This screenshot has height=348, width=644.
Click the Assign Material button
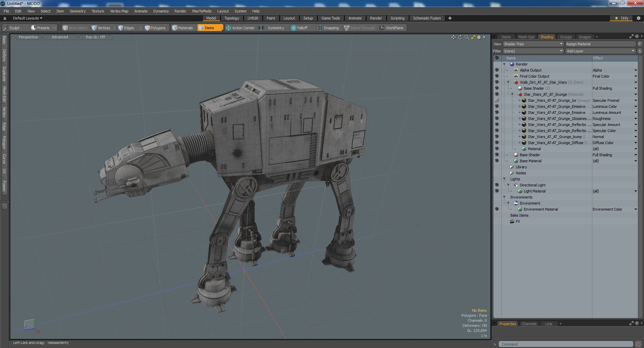tap(600, 44)
